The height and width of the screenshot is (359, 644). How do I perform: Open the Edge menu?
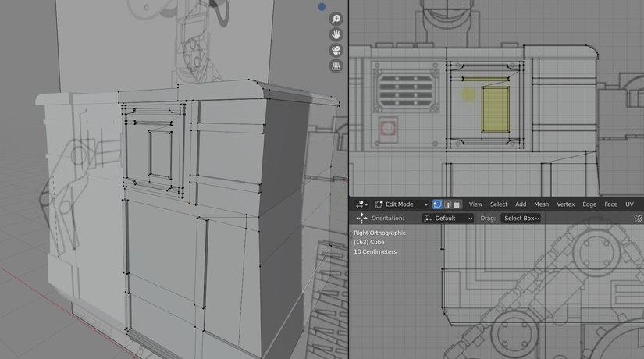pos(589,204)
